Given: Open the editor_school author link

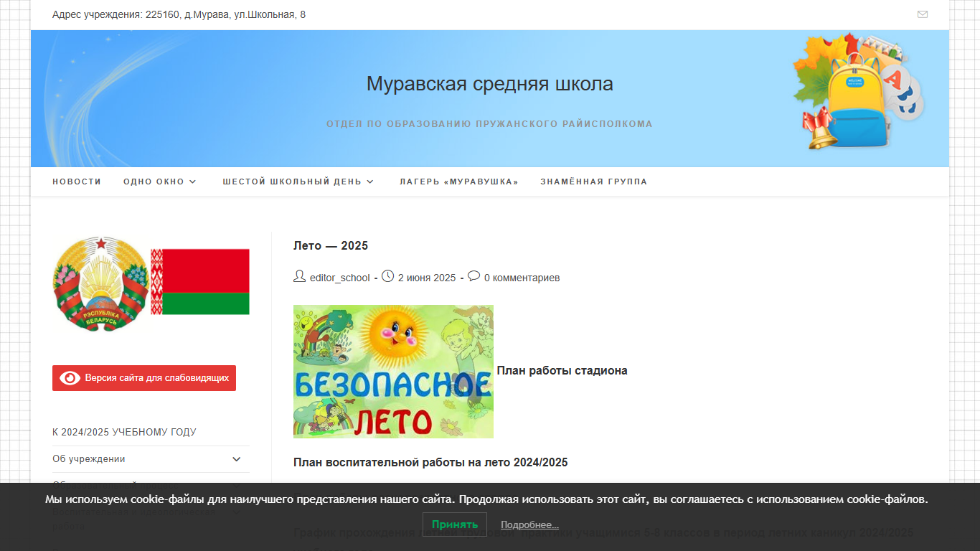Looking at the screenshot, I should [x=340, y=278].
